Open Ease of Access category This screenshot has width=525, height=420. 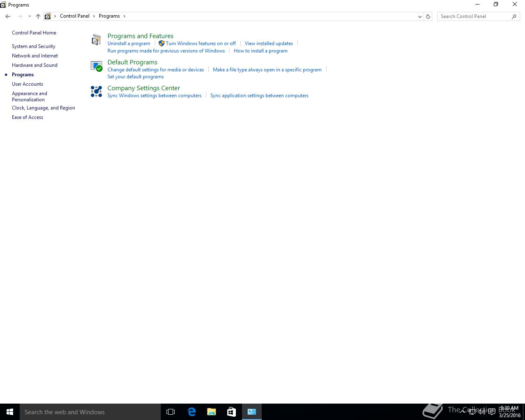click(27, 117)
